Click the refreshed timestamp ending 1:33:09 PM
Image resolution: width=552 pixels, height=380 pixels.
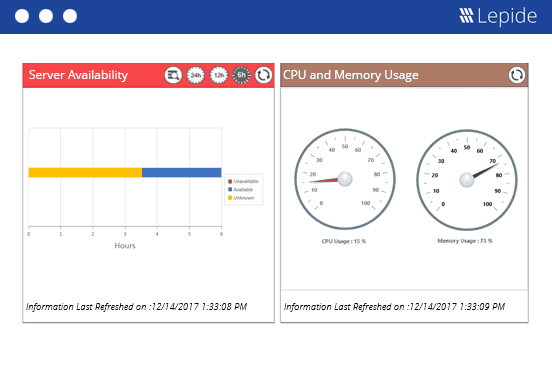pyautogui.click(x=394, y=307)
